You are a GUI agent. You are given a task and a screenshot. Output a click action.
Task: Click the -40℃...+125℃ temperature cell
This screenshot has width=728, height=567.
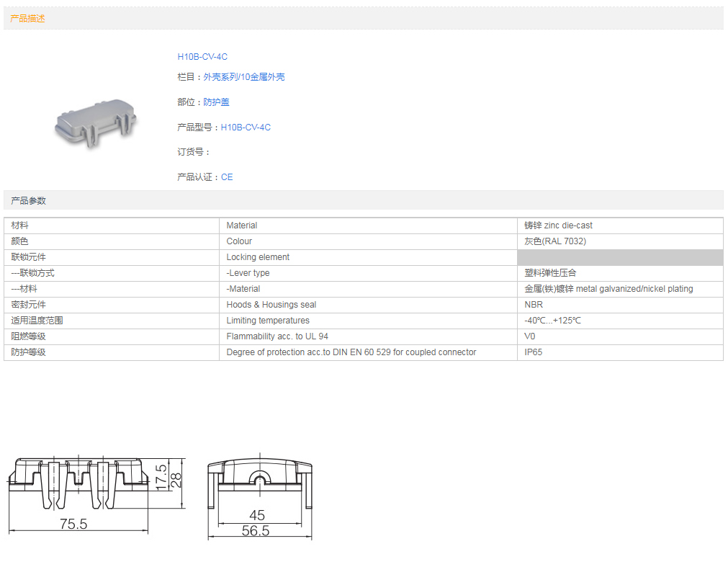click(552, 321)
